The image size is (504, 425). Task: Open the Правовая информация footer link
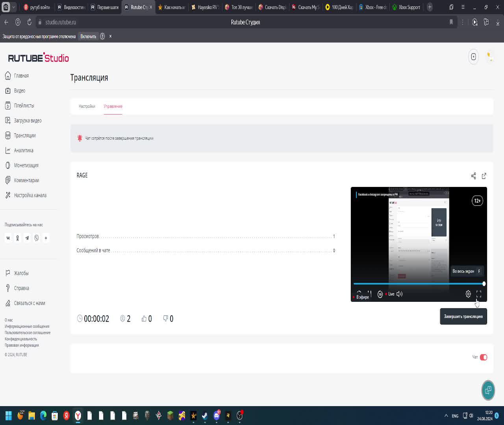click(22, 345)
